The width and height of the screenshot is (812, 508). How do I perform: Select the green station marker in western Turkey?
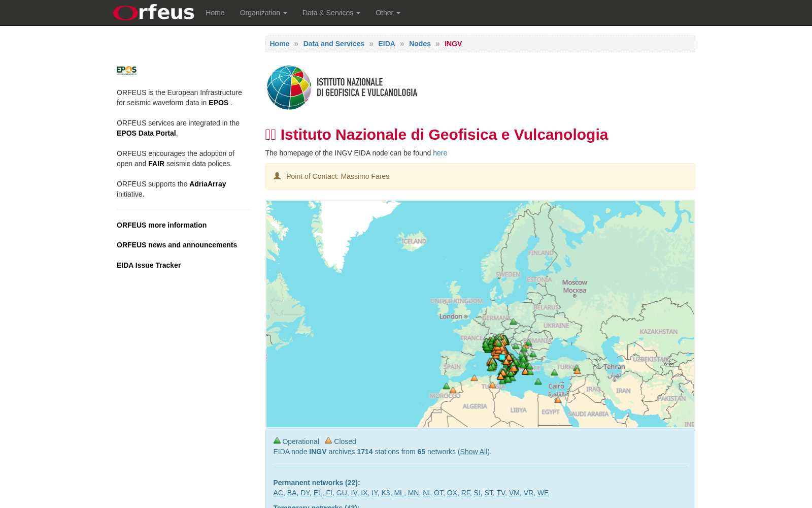[x=554, y=372]
